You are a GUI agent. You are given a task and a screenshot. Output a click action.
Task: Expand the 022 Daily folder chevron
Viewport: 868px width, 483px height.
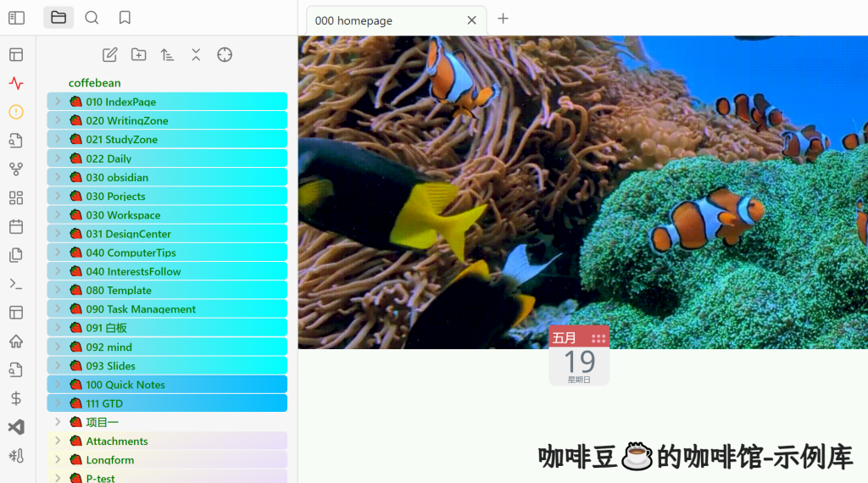click(x=58, y=158)
